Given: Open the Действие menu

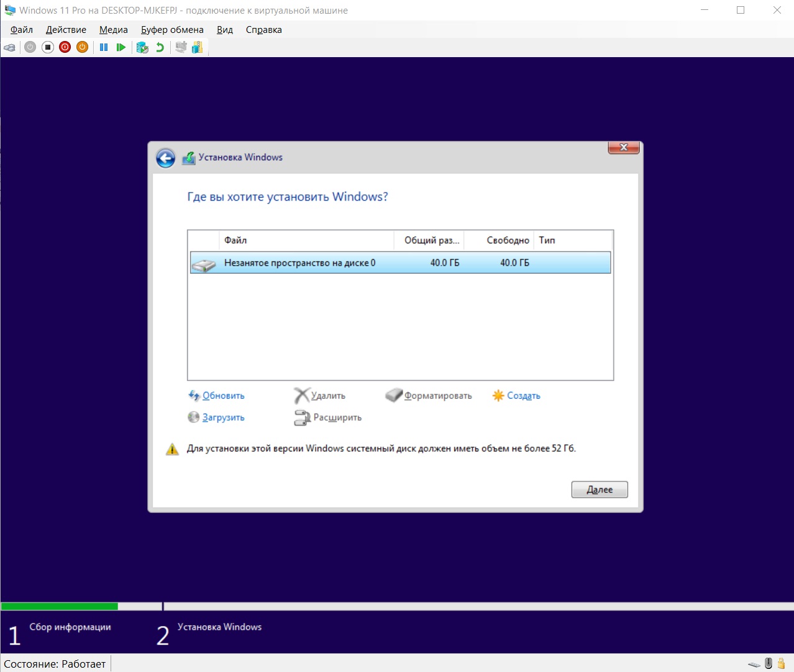Looking at the screenshot, I should (x=66, y=30).
